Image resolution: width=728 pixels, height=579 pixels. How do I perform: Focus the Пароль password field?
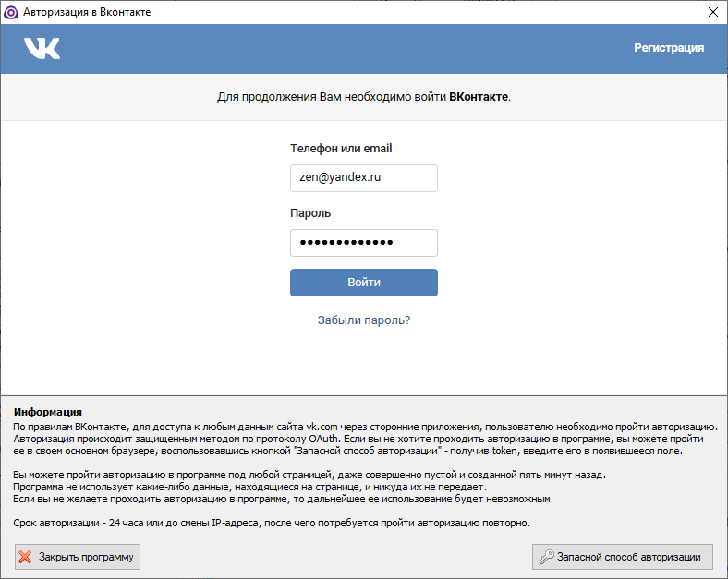pos(363,243)
